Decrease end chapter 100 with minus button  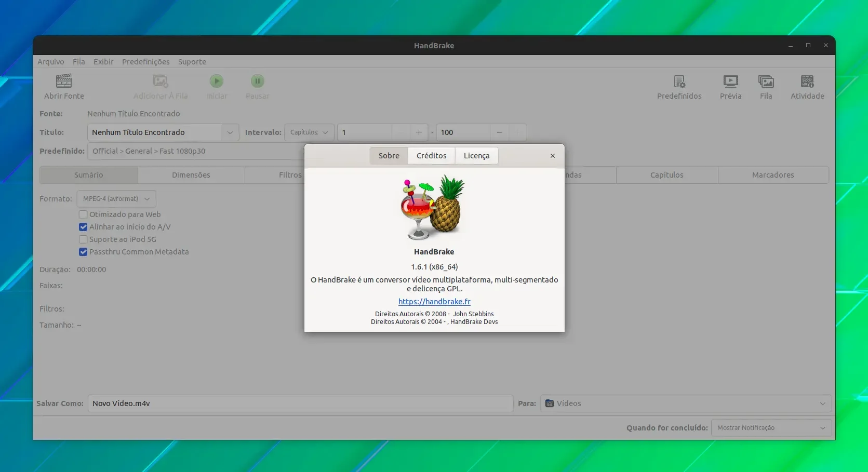pyautogui.click(x=499, y=132)
